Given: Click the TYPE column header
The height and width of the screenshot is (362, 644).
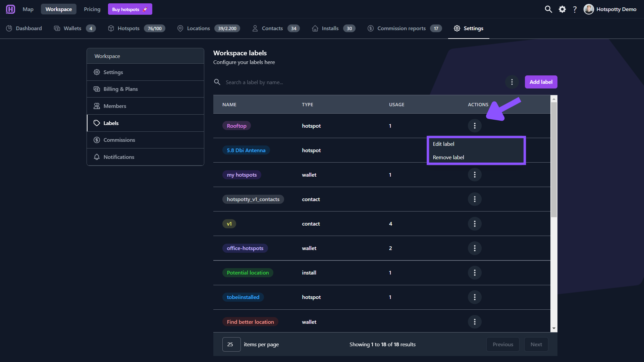Looking at the screenshot, I should (308, 105).
